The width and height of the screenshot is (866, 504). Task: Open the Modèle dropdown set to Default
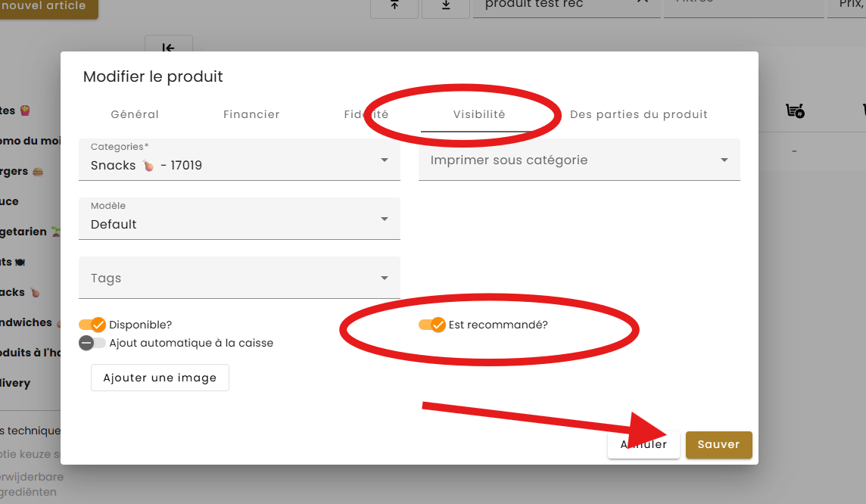coord(239,219)
